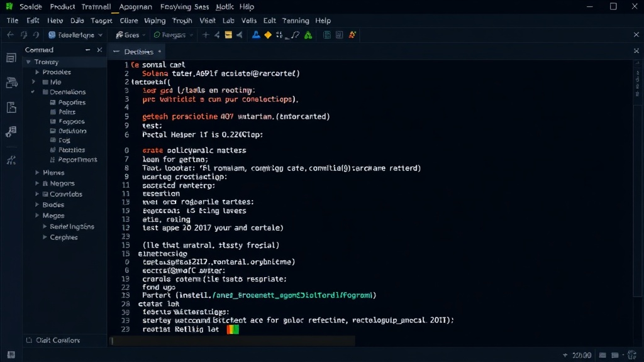
Task: Collapse the 'Dcenlelions' folder node
Action: click(33, 92)
